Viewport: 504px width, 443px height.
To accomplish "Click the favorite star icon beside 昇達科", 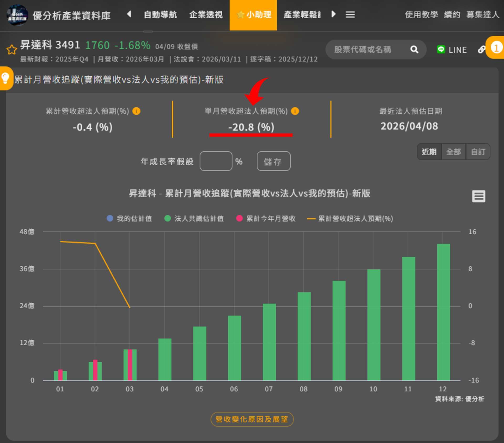I will [12, 49].
